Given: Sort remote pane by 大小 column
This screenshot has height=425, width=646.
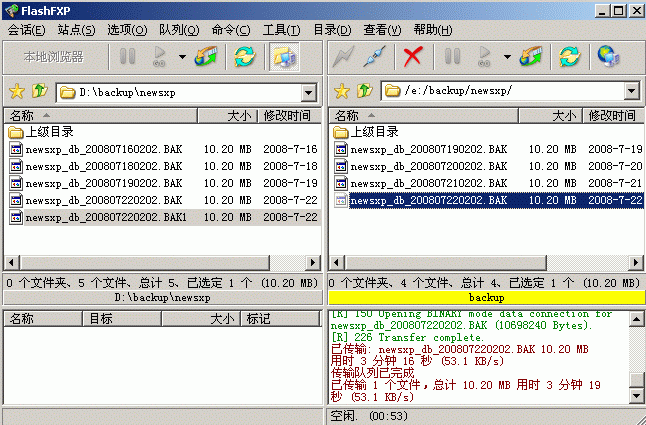Looking at the screenshot, I should click(550, 116).
